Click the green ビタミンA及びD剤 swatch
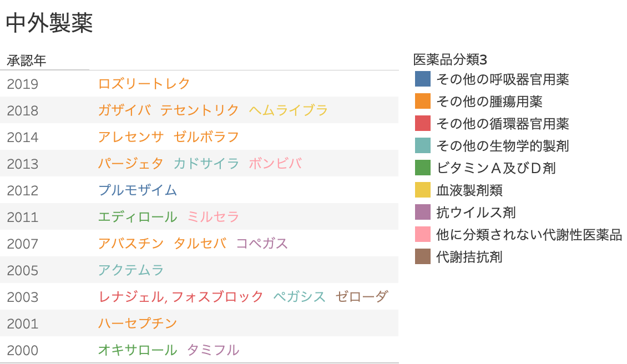627x364 pixels. tap(423, 168)
